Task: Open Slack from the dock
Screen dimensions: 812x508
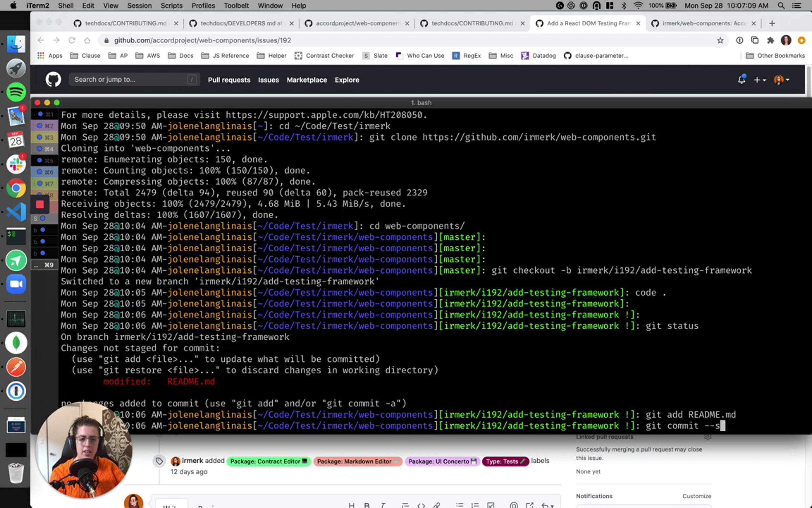Action: (16, 164)
